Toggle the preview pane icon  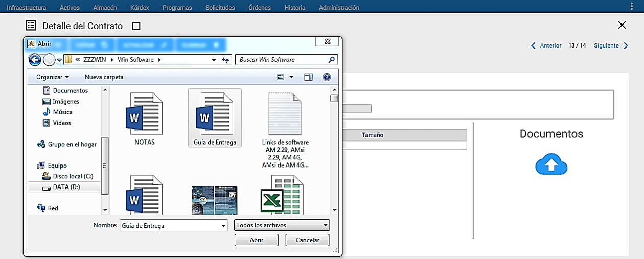pyautogui.click(x=308, y=77)
